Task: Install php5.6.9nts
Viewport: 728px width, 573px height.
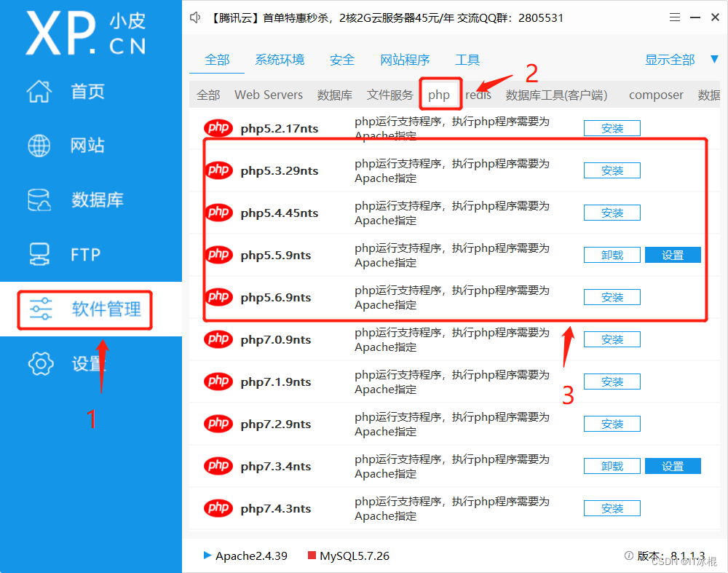Action: (x=612, y=297)
